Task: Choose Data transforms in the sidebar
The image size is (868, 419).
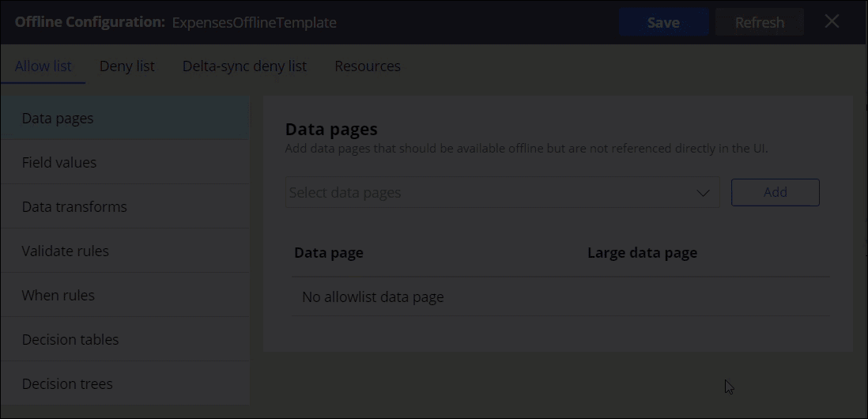Action: (x=125, y=206)
